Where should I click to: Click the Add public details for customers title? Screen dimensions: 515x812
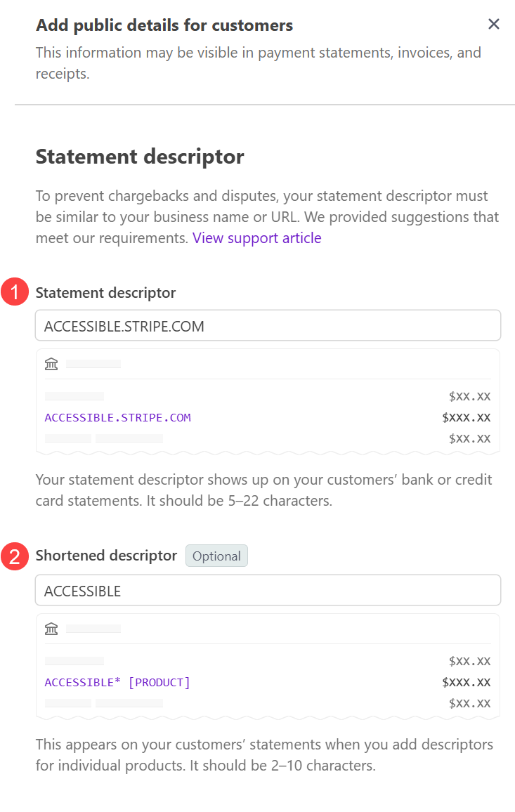click(x=164, y=25)
